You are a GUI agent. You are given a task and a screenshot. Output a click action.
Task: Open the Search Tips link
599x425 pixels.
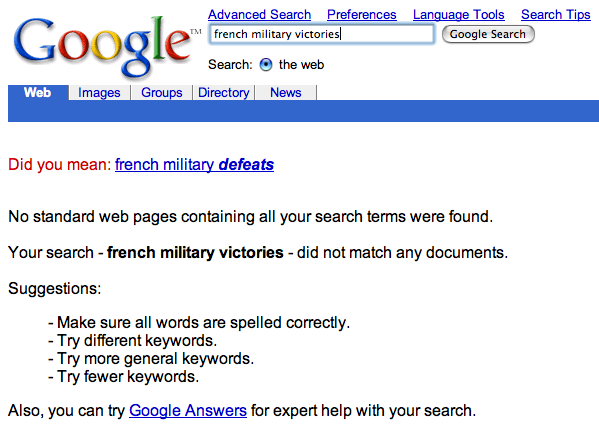556,15
